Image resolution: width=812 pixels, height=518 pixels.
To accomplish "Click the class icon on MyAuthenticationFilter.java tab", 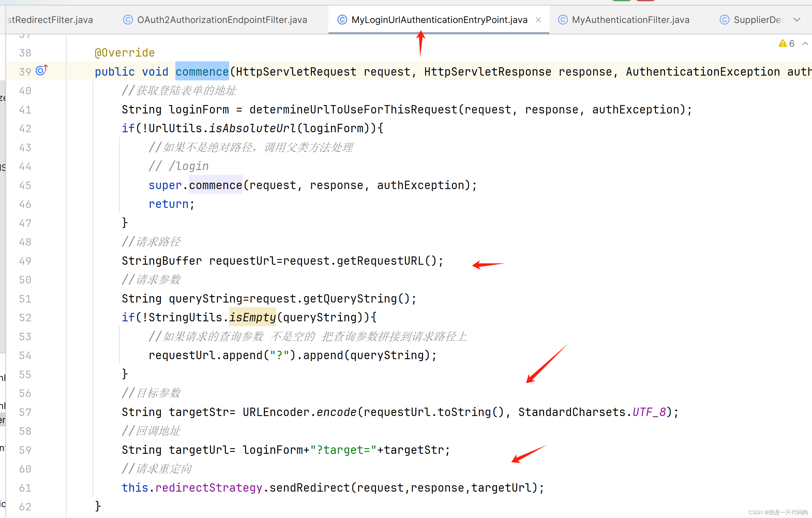I will [x=562, y=20].
